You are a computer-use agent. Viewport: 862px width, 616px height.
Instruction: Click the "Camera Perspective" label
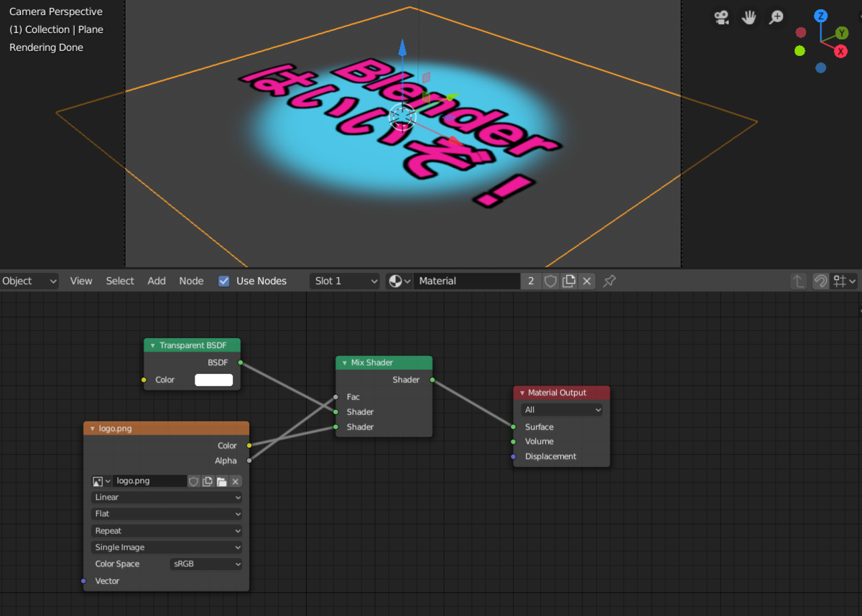pyautogui.click(x=56, y=11)
